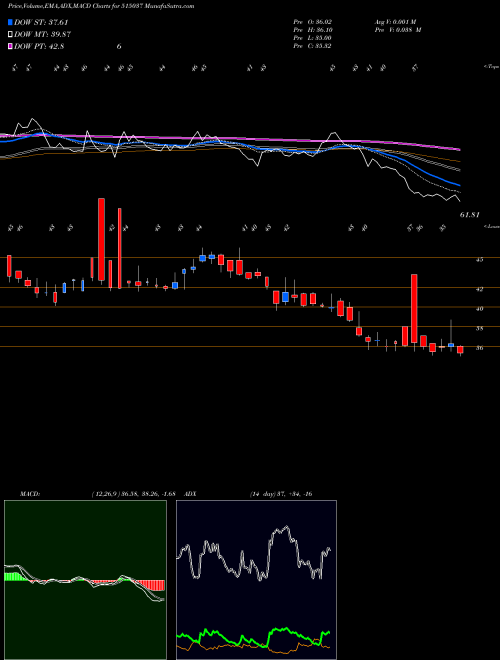Click the tall red candle near the 38 level
500x660 pixels.
(x=414, y=308)
